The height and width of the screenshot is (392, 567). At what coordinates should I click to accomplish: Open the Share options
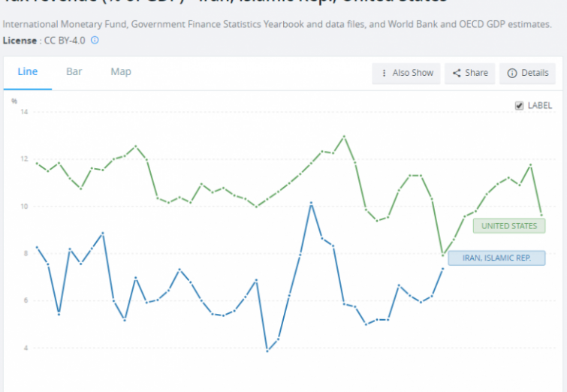[x=469, y=73]
